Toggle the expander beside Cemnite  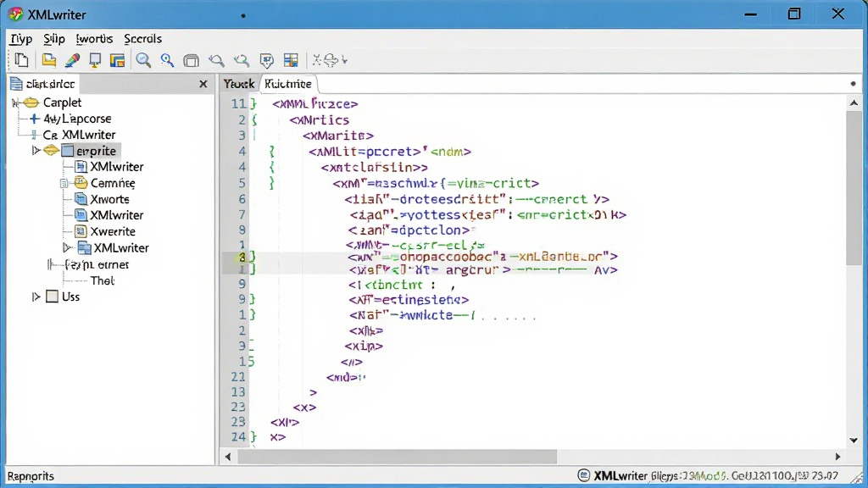(x=64, y=183)
